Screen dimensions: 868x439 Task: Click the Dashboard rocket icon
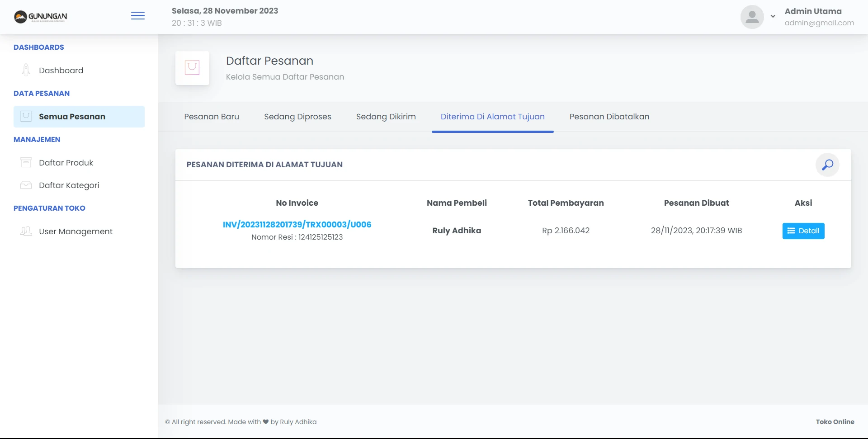(x=26, y=70)
